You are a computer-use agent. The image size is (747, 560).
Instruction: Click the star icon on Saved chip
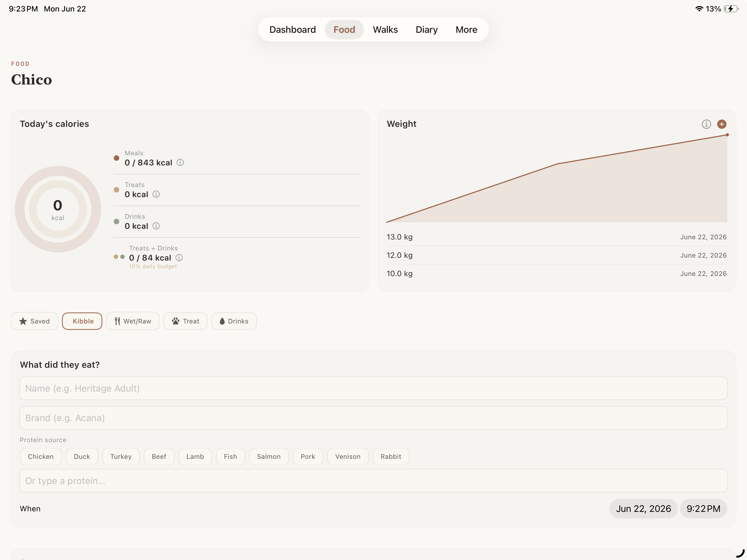[23, 321]
